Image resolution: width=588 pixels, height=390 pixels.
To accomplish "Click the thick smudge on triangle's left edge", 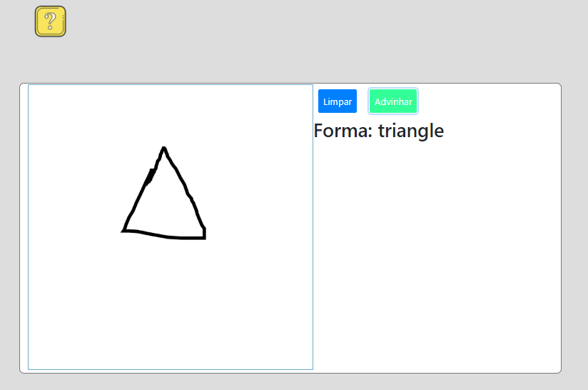I will pyautogui.click(x=150, y=176).
